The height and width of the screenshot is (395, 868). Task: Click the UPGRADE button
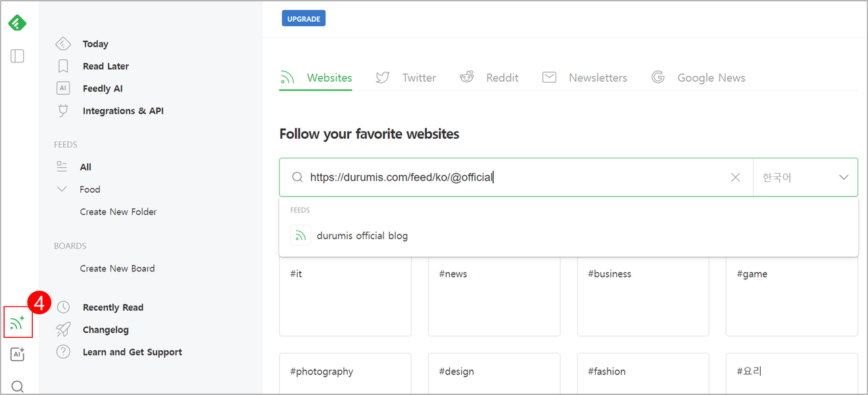(304, 19)
